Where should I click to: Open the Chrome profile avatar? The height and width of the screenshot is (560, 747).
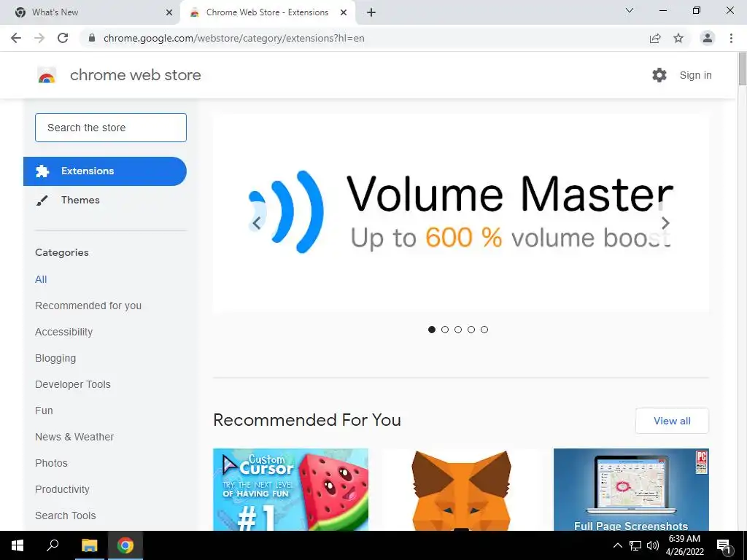708,38
